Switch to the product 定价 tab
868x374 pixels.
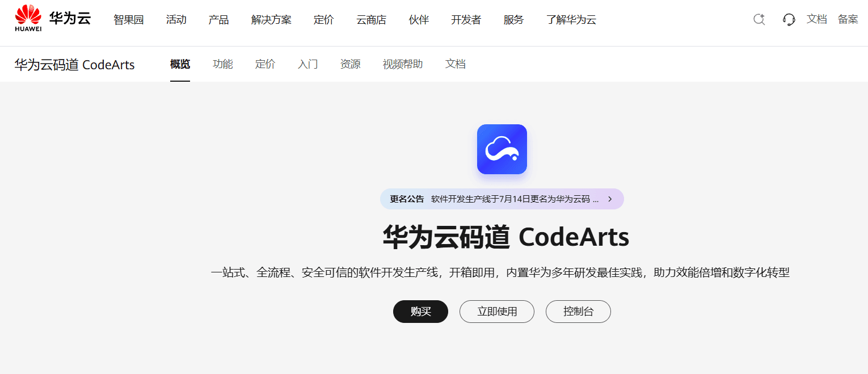(266, 64)
